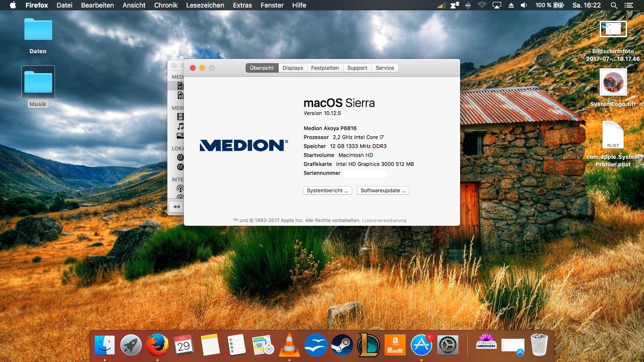
Task: Click 'Intel HD Graphics 3000 512 MB' text
Action: click(x=375, y=164)
